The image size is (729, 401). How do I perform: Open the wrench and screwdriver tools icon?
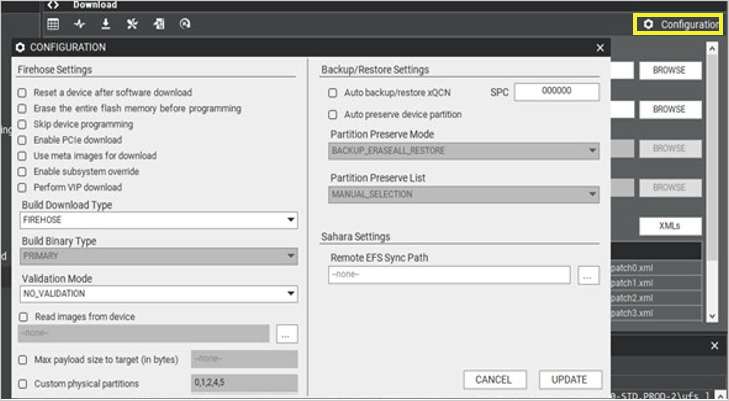pos(133,24)
